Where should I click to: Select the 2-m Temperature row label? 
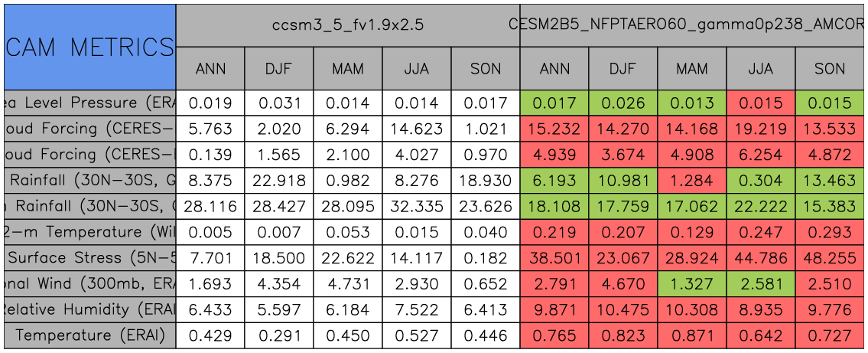[89, 232]
